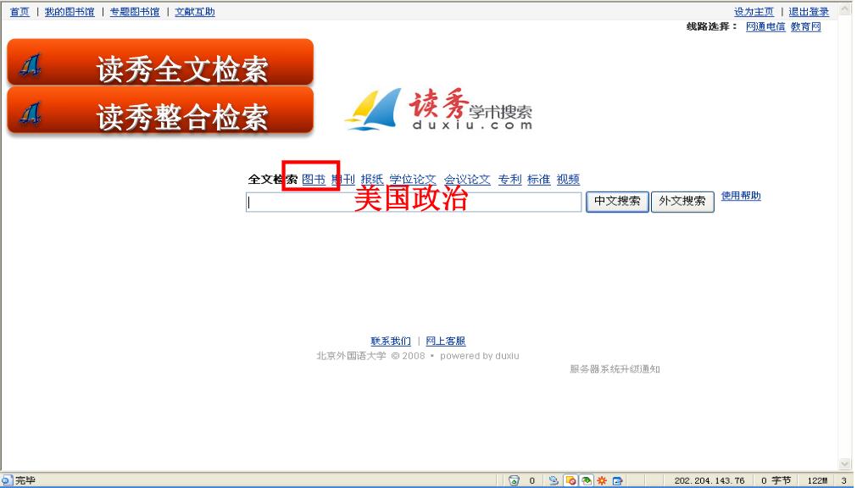Image resolution: width=868 pixels, height=488 pixels.
Task: Click the 读秀整合检索 orange banner
Action: pyautogui.click(x=160, y=110)
